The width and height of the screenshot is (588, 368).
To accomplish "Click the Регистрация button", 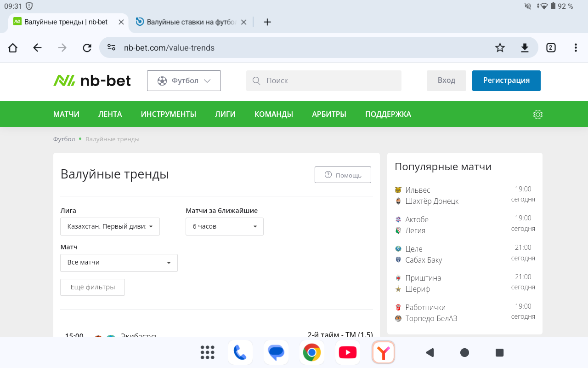I will point(506,80).
